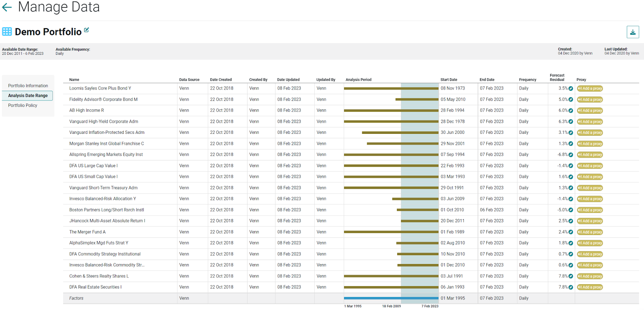Image resolution: width=644 pixels, height=310 pixels.
Task: Open the Morgan Stanley Inst Global Franchise C fund
Action: (x=106, y=144)
